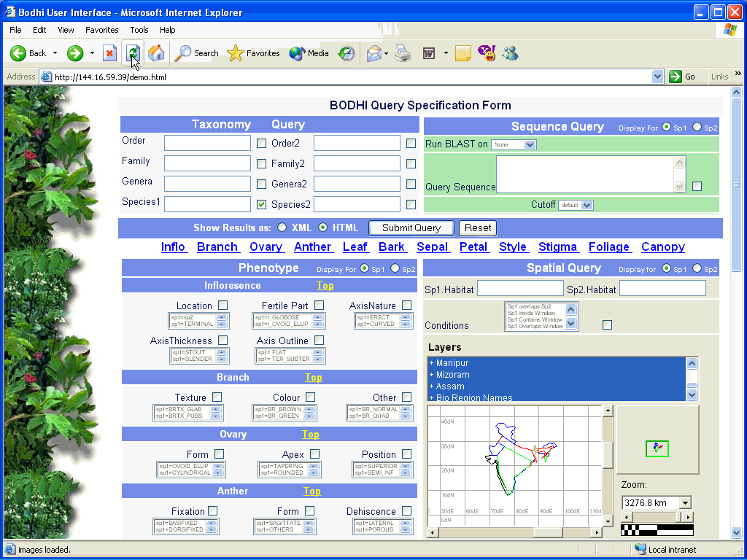Go to Home page icon

155,53
